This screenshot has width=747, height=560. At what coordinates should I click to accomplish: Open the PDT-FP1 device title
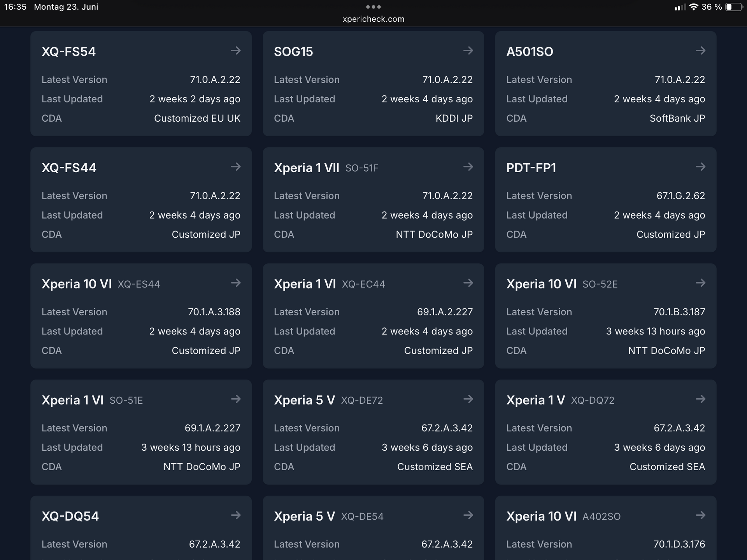[x=531, y=168]
